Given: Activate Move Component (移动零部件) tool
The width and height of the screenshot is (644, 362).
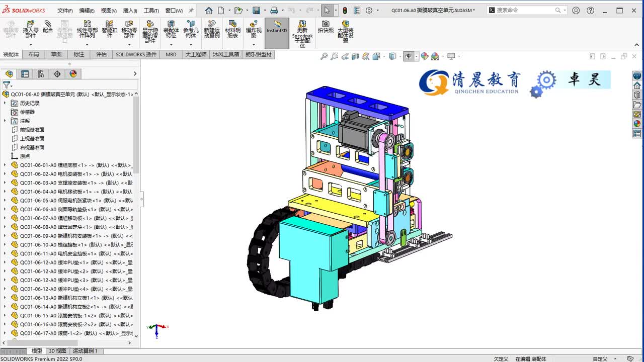Looking at the screenshot, I should (129, 29).
